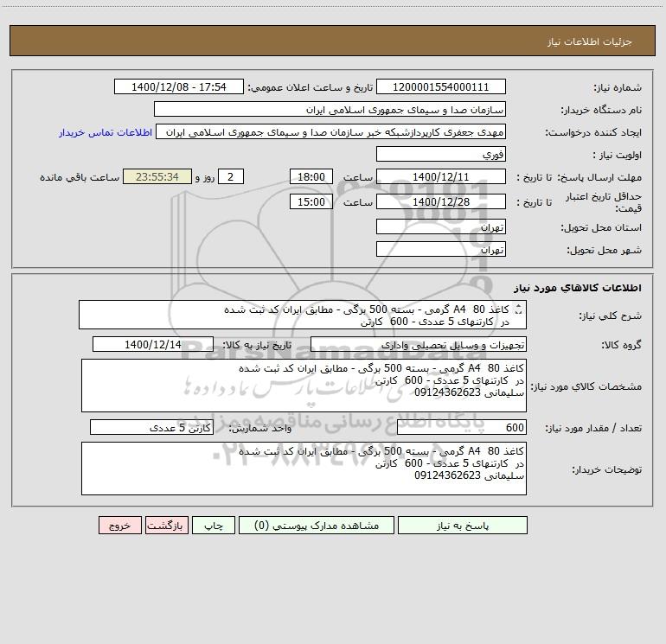The width and height of the screenshot is (666, 644).
Task: Click the price validity date 1400/12/28
Action: pyautogui.click(x=441, y=201)
